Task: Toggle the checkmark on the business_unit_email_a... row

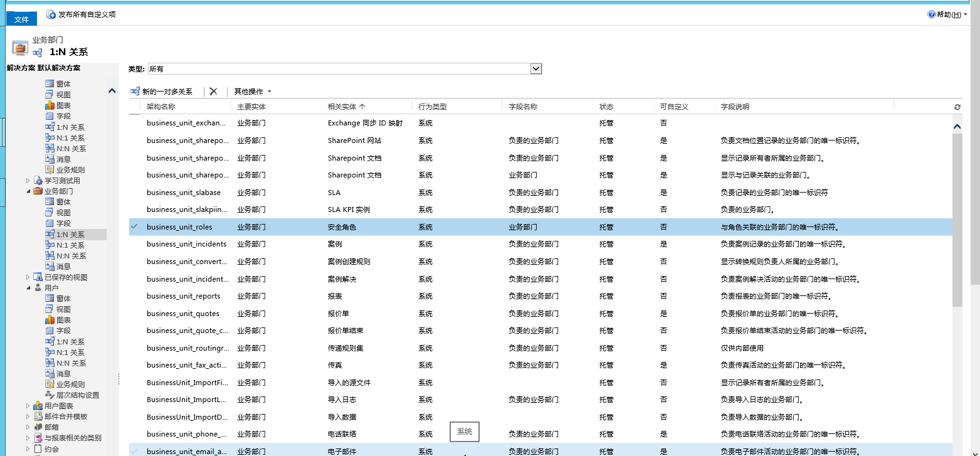Action: (x=134, y=451)
